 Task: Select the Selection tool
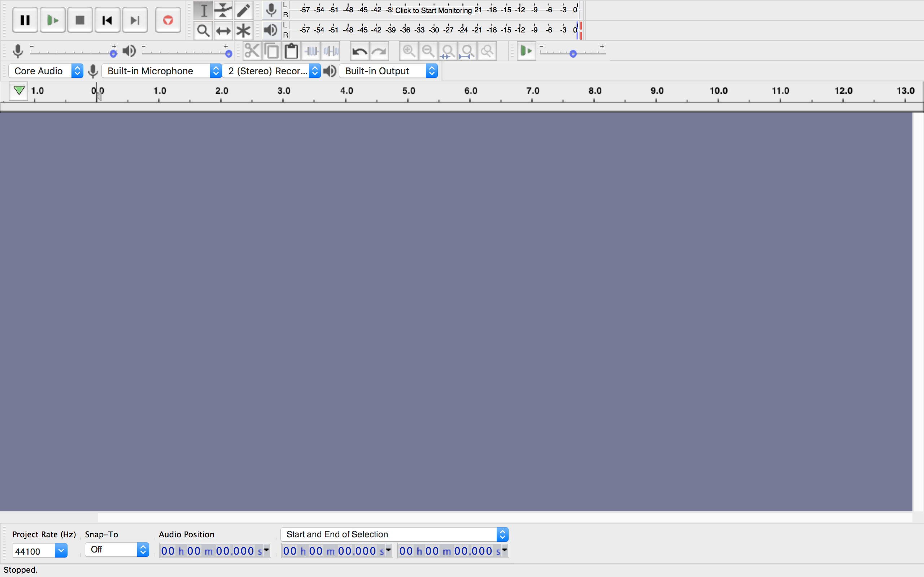(204, 10)
